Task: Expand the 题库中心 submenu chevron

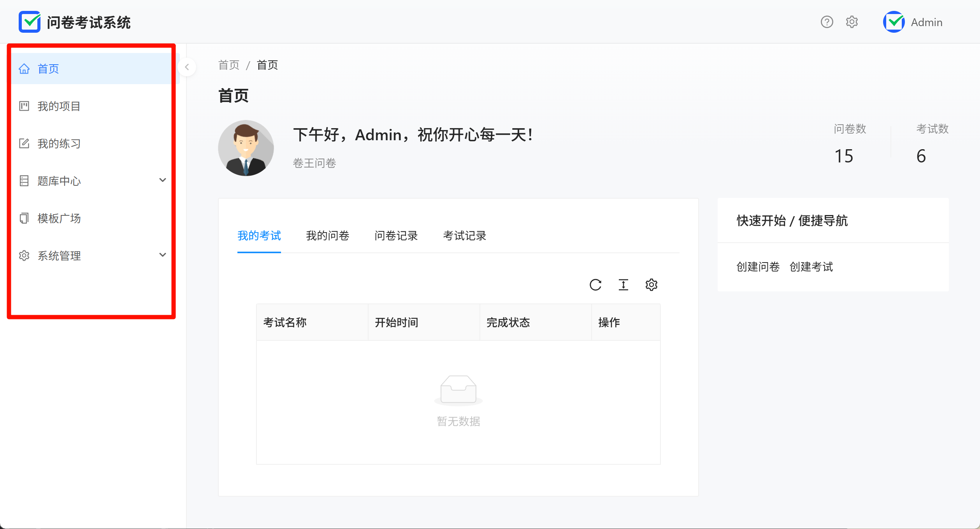Action: 163,180
